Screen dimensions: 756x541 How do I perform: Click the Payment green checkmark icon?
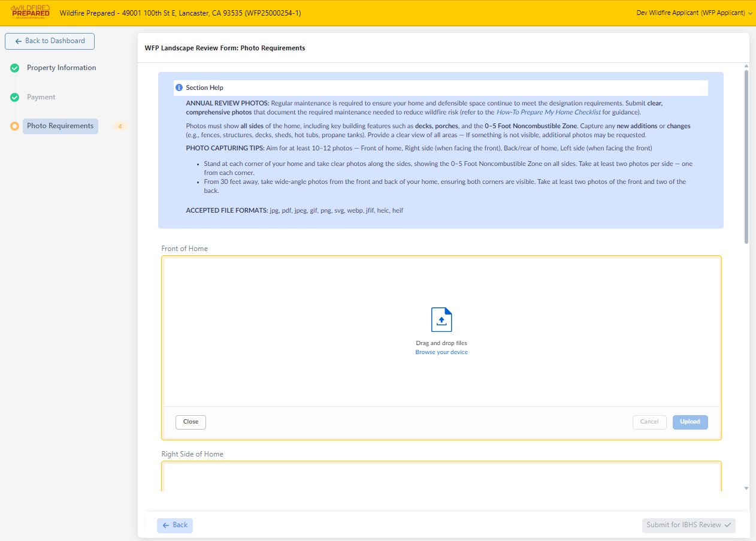(14, 97)
